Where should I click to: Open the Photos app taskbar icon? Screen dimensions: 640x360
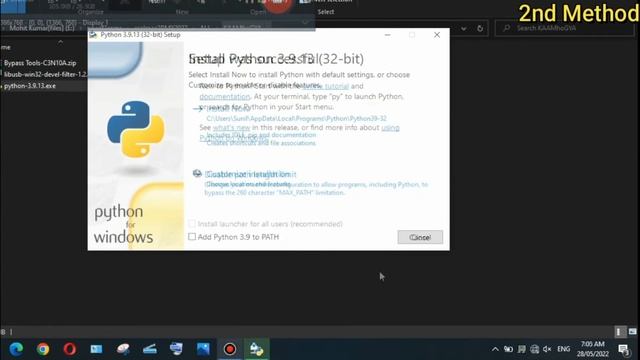(203, 349)
